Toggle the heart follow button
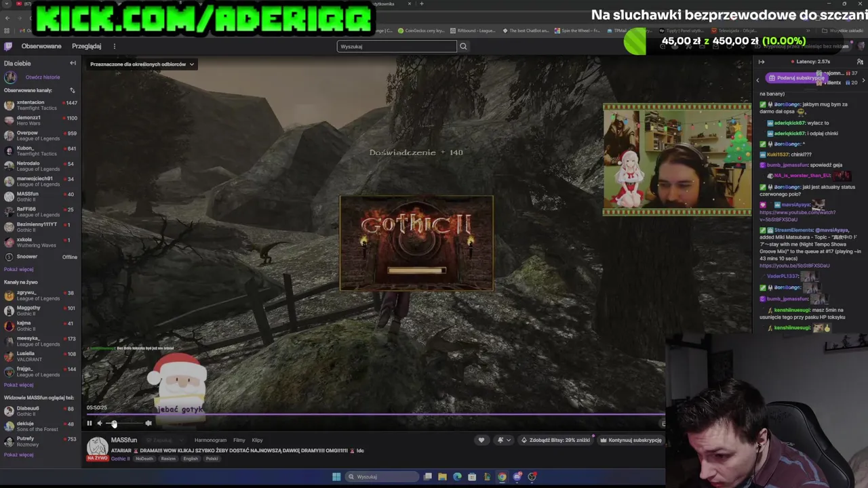Image resolution: width=868 pixels, height=488 pixels. (x=481, y=440)
